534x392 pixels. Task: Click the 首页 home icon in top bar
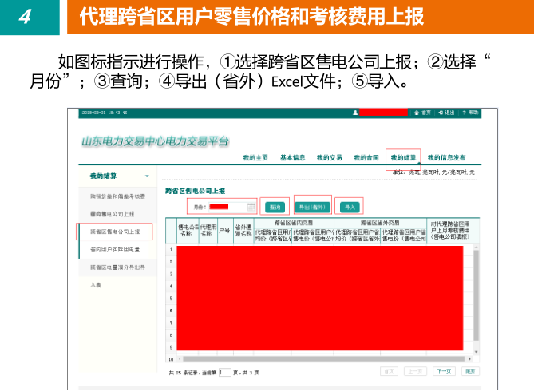[x=416, y=113]
